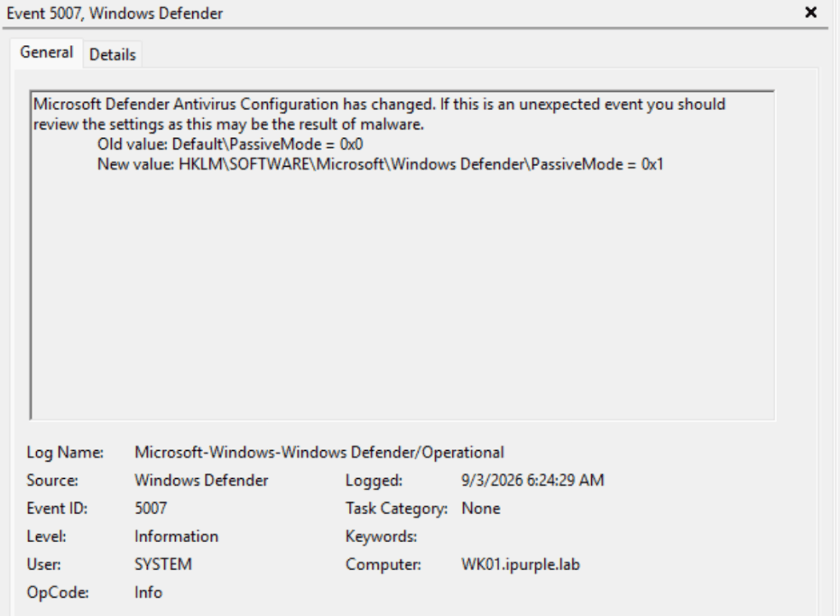Image resolution: width=840 pixels, height=616 pixels.
Task: Click the pane title Event 5007, Windows Defender
Action: pyautogui.click(x=115, y=13)
